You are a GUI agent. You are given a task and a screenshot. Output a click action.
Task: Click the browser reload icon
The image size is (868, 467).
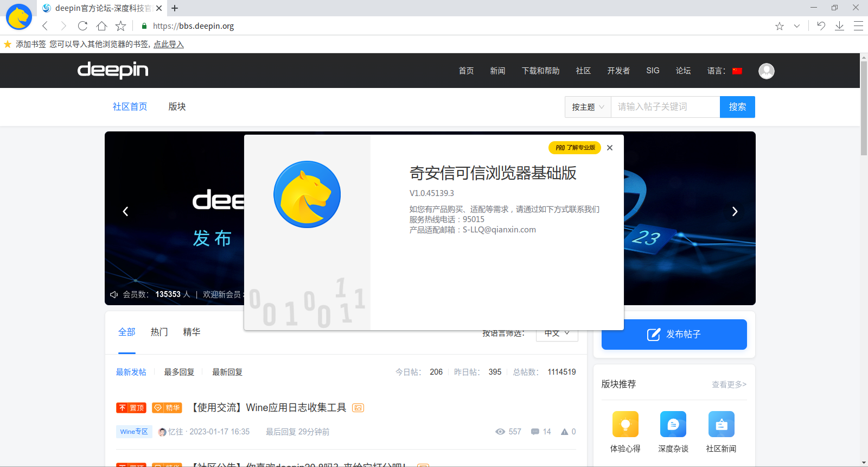[82, 26]
